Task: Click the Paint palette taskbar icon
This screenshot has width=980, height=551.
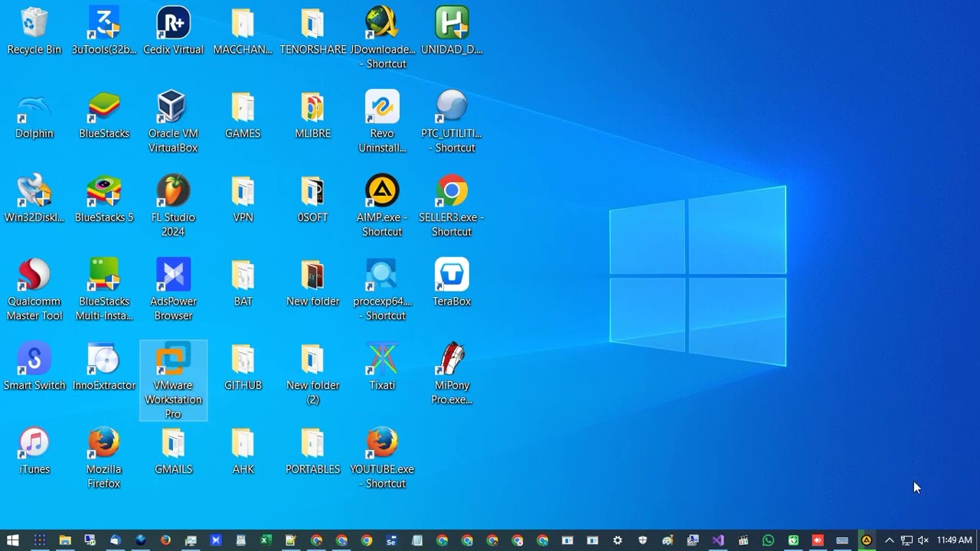Action: [668, 540]
